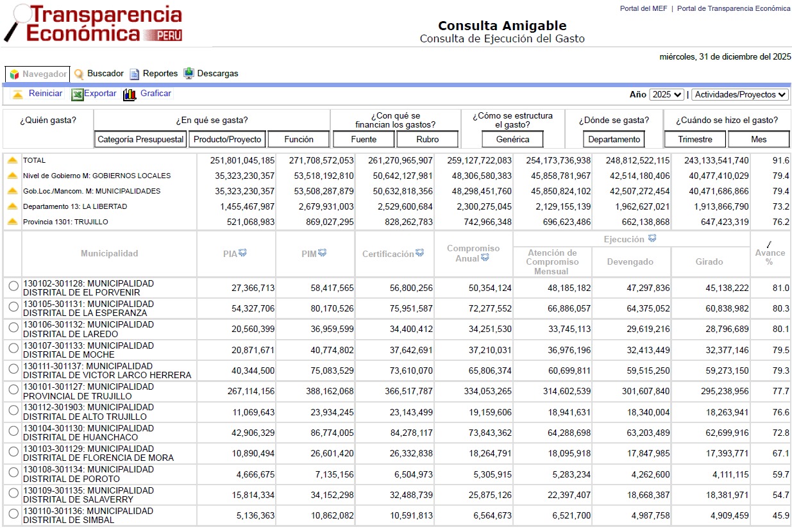Viewport: 792px width, 532px height.
Task: Open the Navegador tab
Action: click(x=38, y=74)
